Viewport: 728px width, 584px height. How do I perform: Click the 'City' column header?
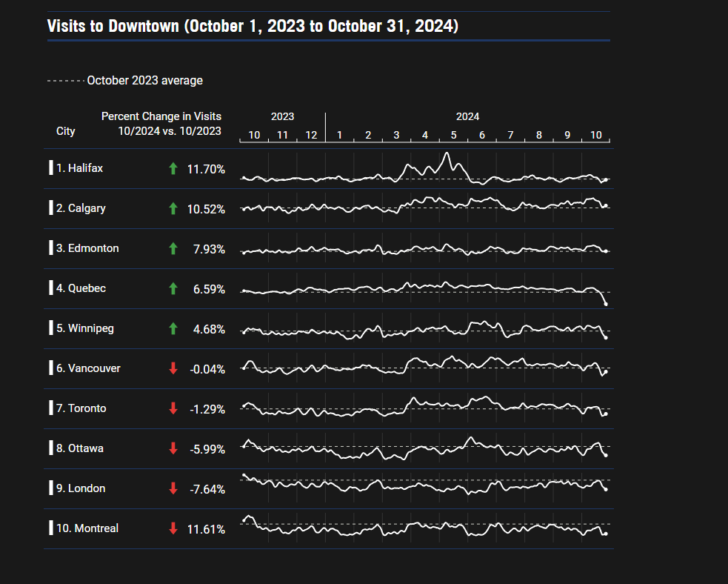click(65, 131)
